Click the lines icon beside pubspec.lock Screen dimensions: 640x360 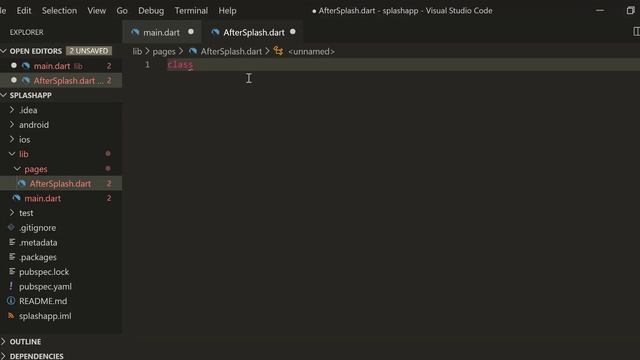click(x=12, y=271)
